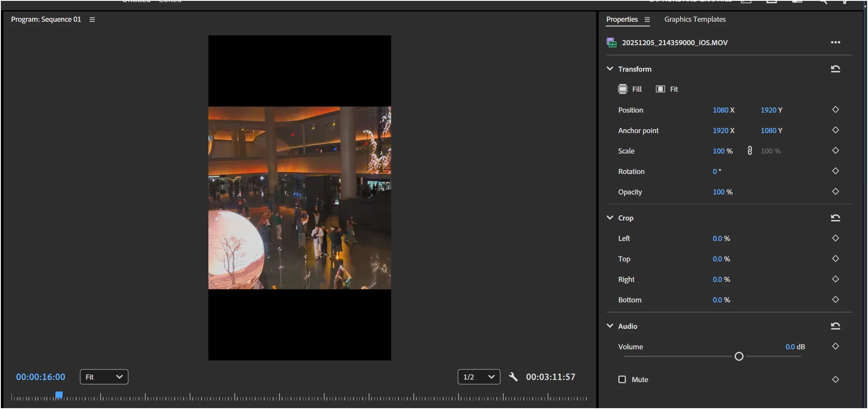Image resolution: width=868 pixels, height=409 pixels.
Task: Collapse the Transform section
Action: (610, 69)
